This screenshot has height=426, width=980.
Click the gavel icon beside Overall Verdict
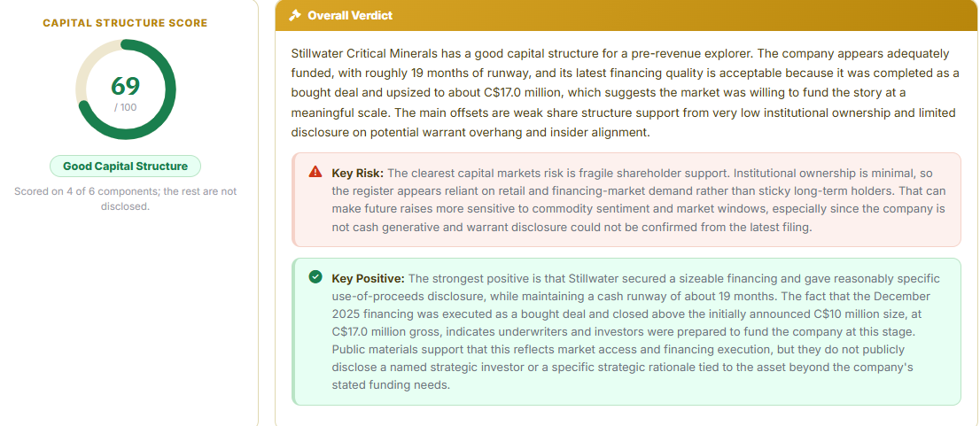click(x=294, y=16)
